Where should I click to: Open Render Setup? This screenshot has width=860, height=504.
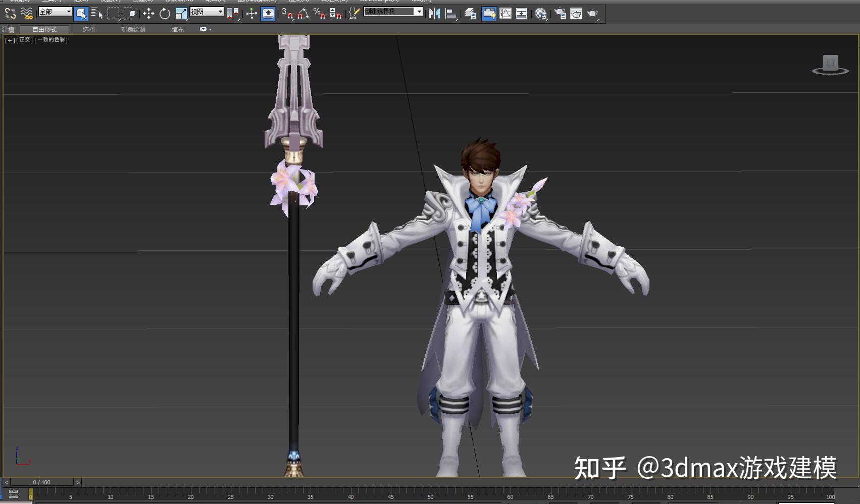pyautogui.click(x=560, y=14)
